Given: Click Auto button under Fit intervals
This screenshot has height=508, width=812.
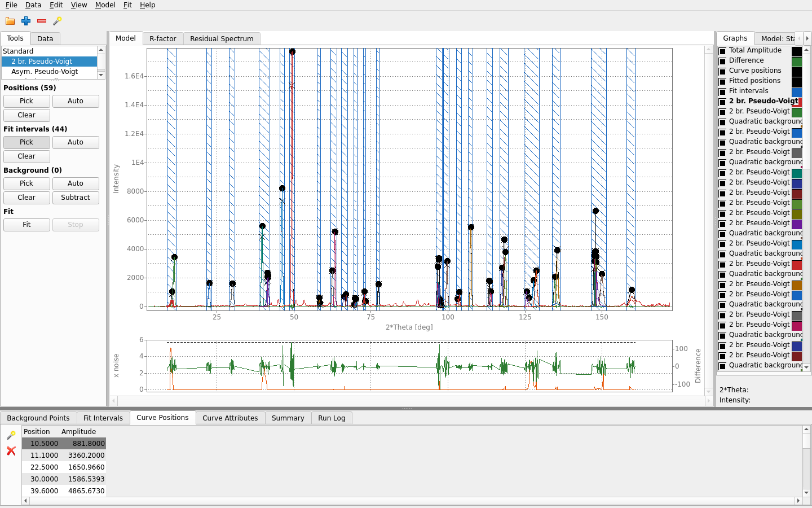Looking at the screenshot, I should coord(76,142).
